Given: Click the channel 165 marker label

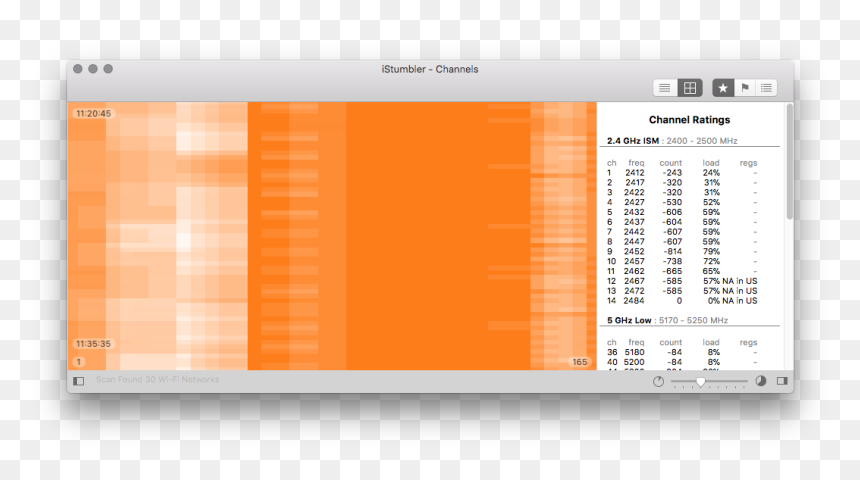Looking at the screenshot, I should (580, 362).
